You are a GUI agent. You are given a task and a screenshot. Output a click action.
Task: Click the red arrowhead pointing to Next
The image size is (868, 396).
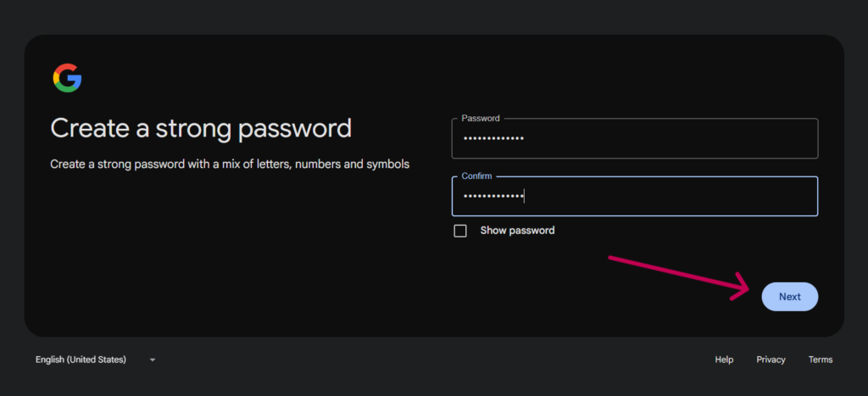[744, 286]
